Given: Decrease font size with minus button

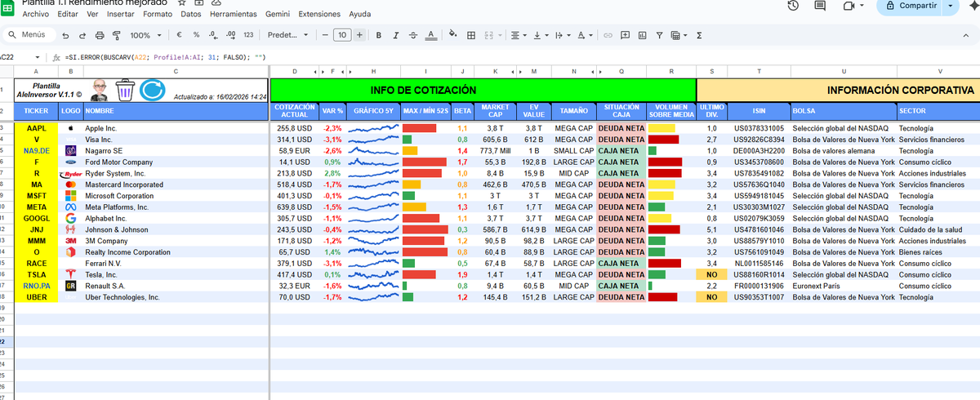Looking at the screenshot, I should pos(324,35).
